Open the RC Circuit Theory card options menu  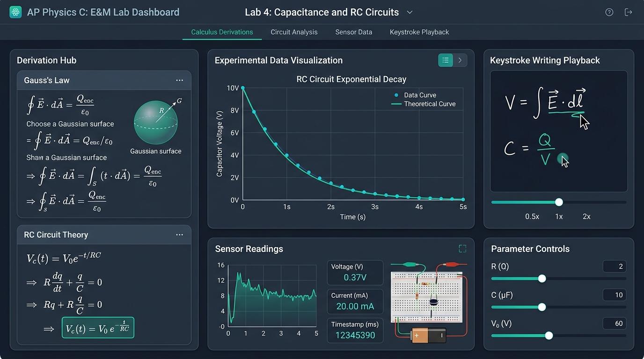(179, 235)
